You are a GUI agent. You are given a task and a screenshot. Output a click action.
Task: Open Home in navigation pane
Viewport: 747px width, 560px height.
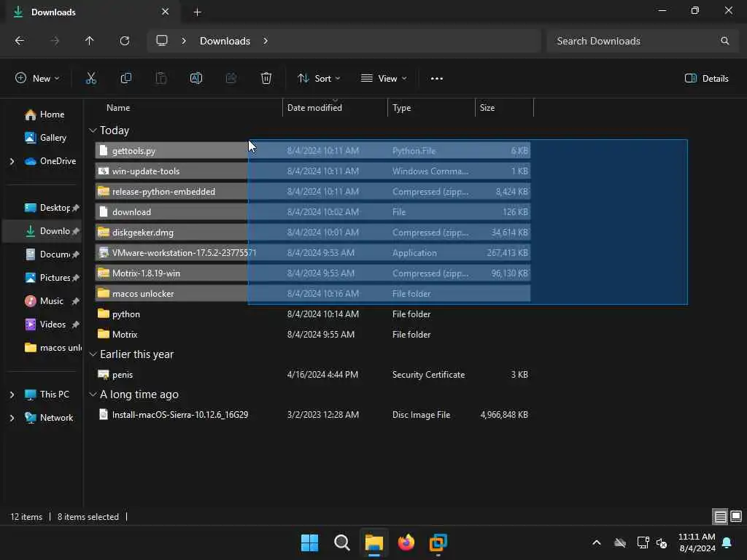click(x=44, y=114)
